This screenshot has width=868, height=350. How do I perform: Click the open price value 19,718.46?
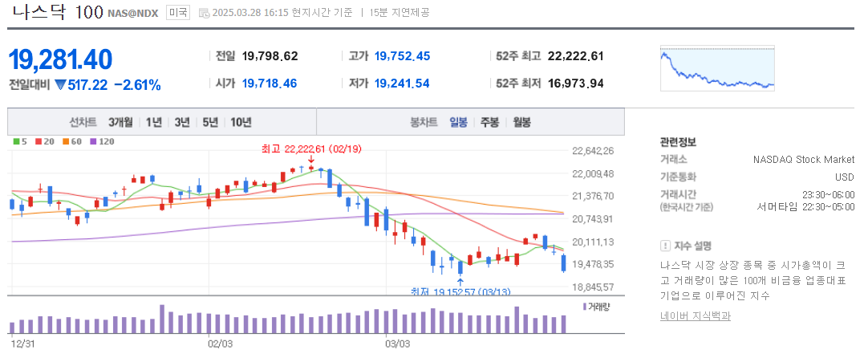pyautogui.click(x=270, y=83)
